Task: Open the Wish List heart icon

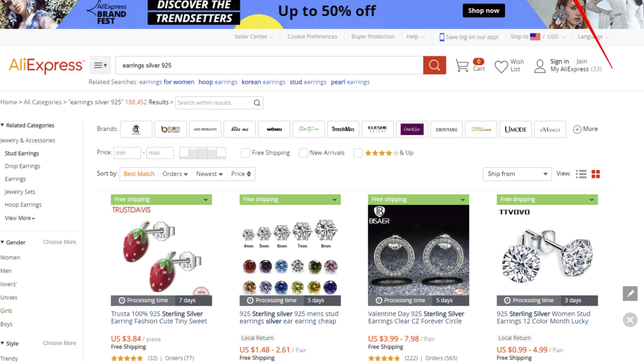Action: coord(501,67)
